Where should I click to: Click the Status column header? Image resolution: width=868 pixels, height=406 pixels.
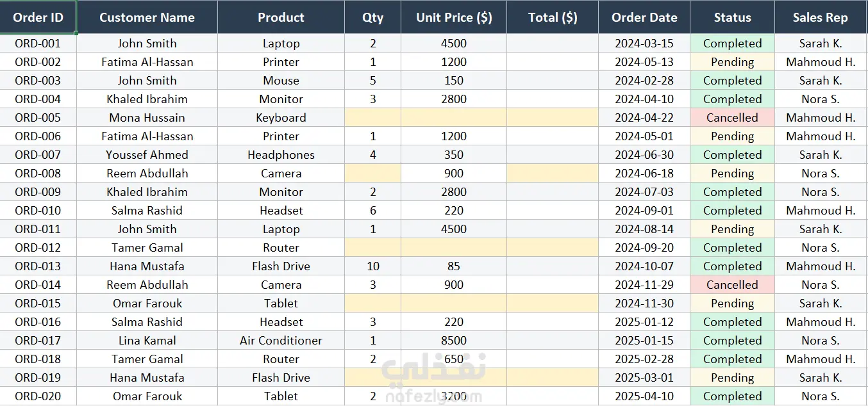(732, 17)
